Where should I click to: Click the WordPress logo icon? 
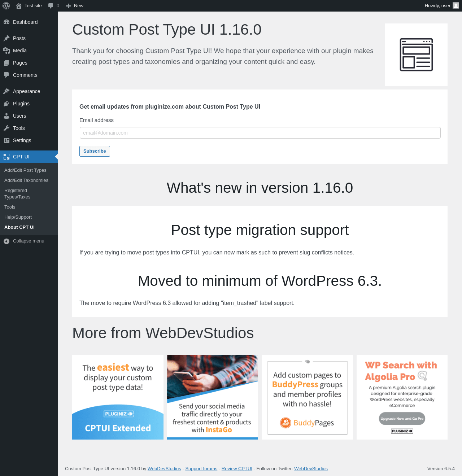point(6,6)
